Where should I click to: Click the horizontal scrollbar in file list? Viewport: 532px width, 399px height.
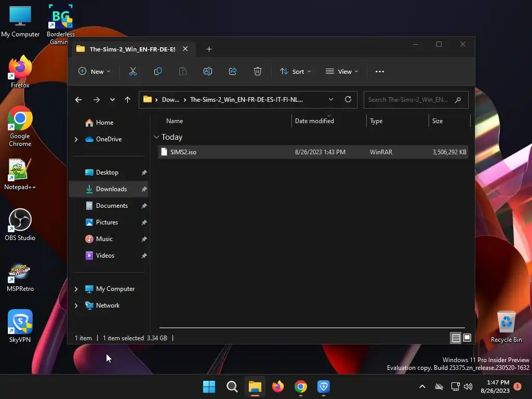pyautogui.click(x=312, y=328)
